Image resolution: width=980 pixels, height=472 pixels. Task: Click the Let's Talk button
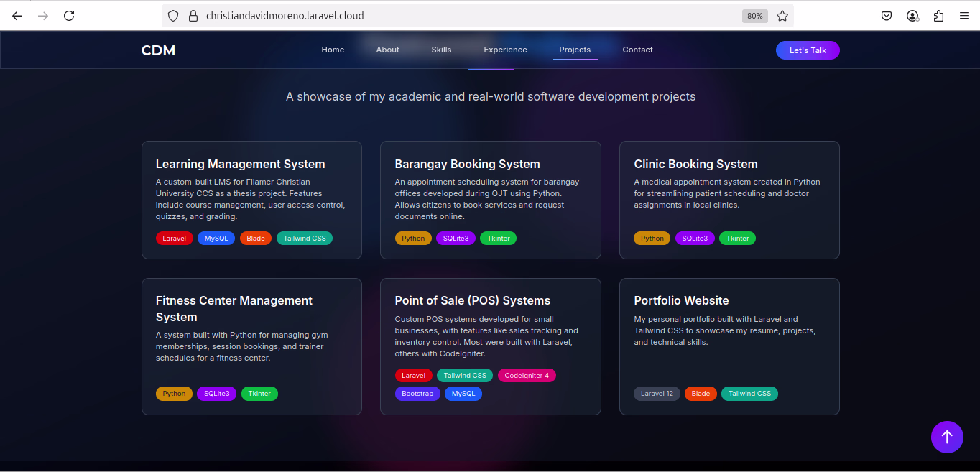point(808,50)
